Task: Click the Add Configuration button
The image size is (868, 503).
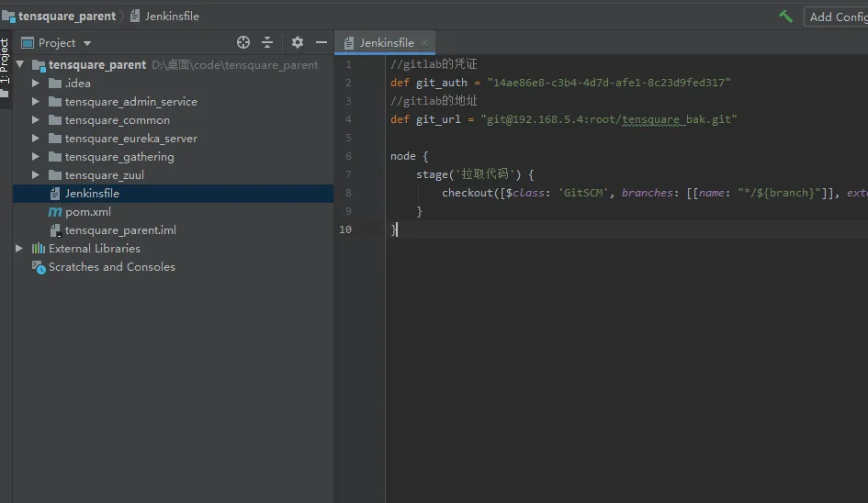Action: click(x=837, y=17)
